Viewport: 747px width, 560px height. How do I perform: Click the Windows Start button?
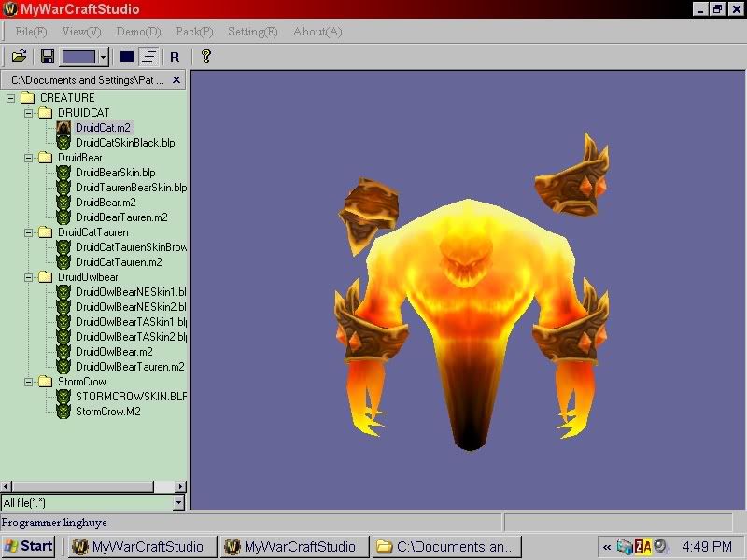pyautogui.click(x=28, y=546)
